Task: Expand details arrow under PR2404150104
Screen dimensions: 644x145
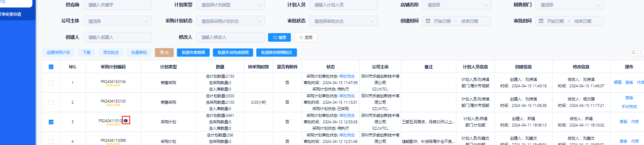Action: 113,86
